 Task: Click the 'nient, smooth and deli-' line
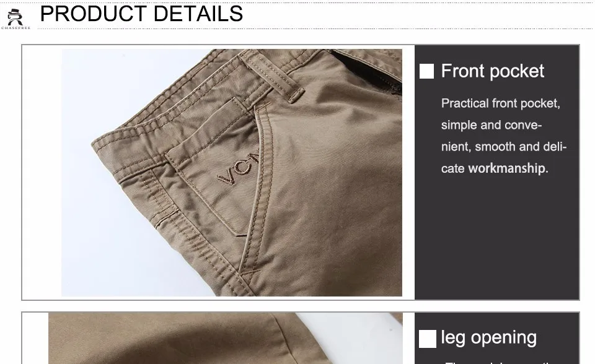click(503, 146)
